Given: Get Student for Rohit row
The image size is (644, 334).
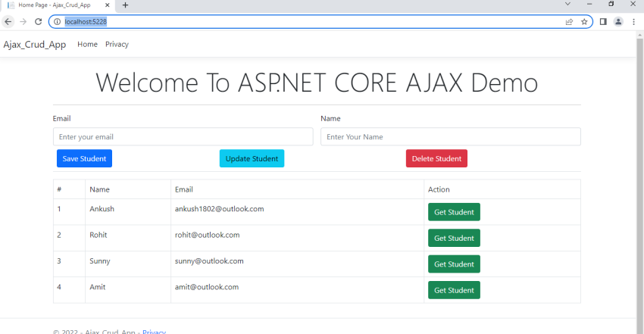Looking at the screenshot, I should pyautogui.click(x=454, y=238).
